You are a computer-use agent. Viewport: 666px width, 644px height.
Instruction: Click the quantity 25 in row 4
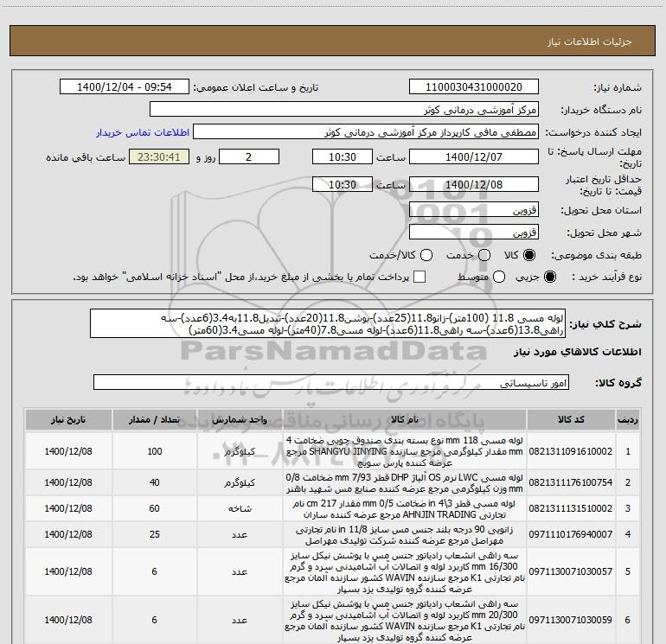(x=155, y=534)
